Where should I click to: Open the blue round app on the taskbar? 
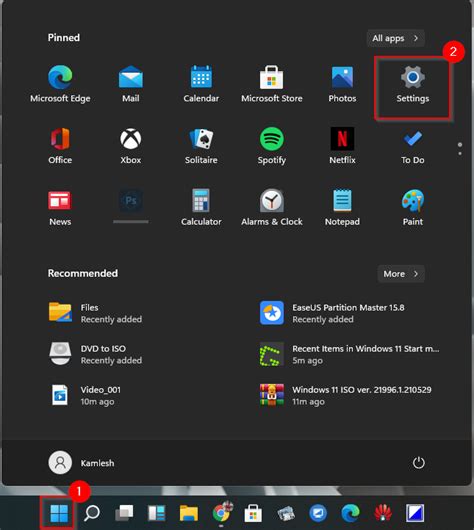318,513
